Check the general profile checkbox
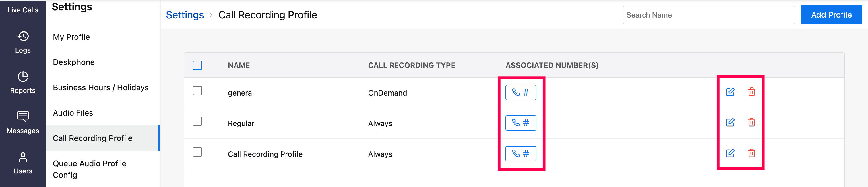 [197, 91]
